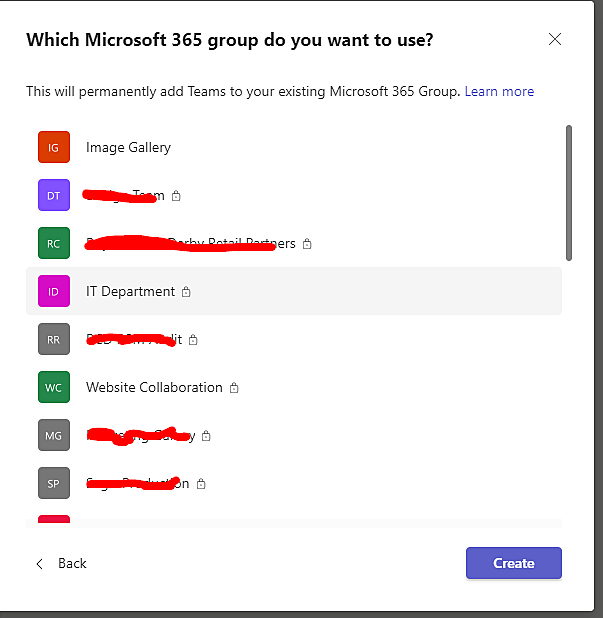Click the gray MG group avatar
The image size is (603, 618).
54,435
